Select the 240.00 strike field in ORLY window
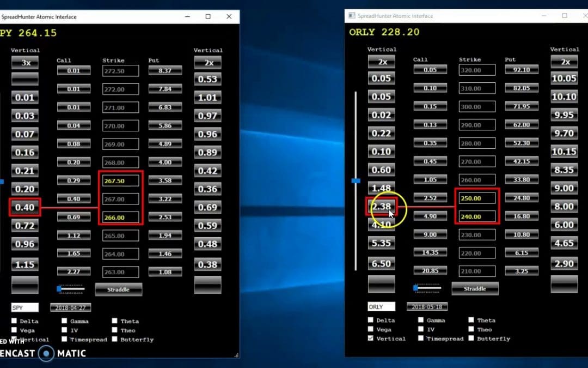This screenshot has width=588, height=368. click(477, 216)
